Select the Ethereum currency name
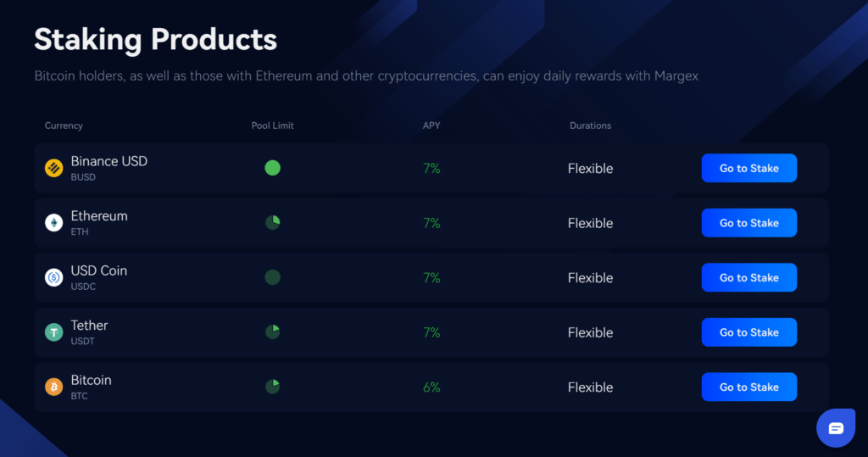Image resolution: width=868 pixels, height=457 pixels. click(x=99, y=216)
